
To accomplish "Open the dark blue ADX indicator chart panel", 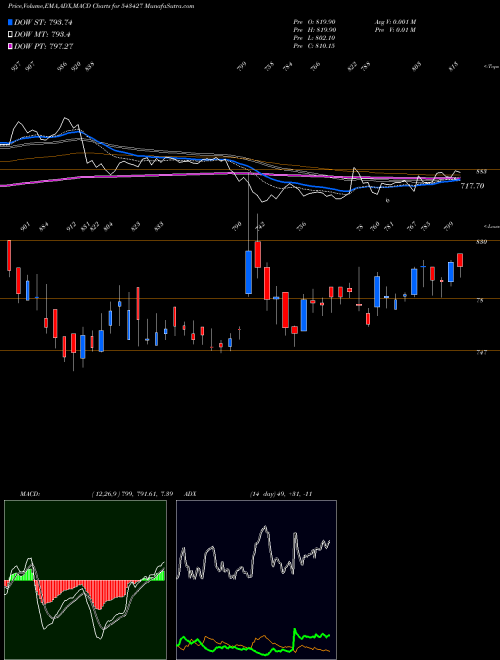I will tap(256, 580).
